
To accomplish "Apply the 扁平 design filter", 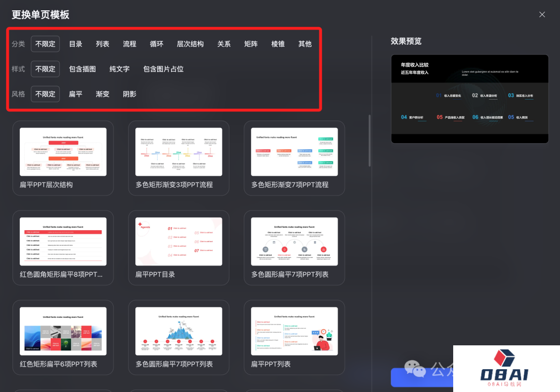I will [x=76, y=94].
